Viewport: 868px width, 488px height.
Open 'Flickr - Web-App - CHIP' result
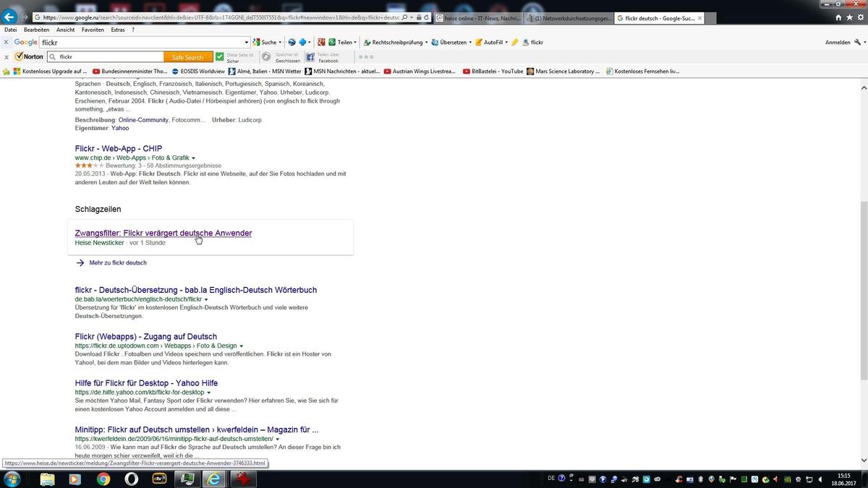pos(119,149)
